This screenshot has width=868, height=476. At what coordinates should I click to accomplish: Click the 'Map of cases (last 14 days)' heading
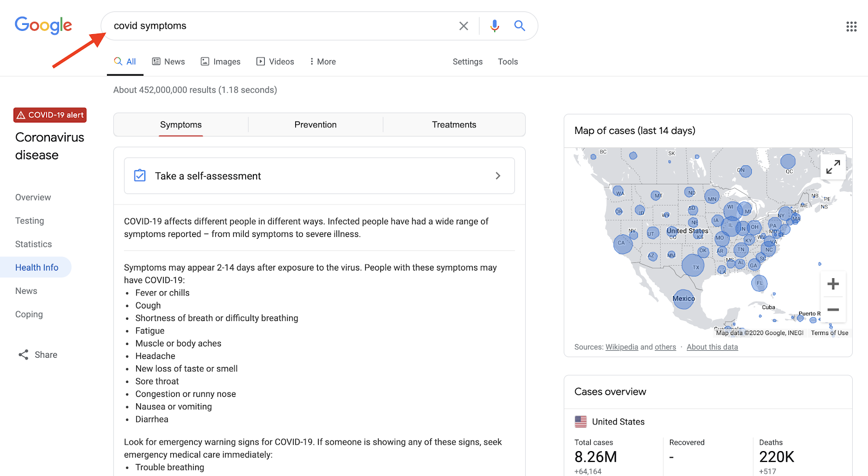click(635, 131)
